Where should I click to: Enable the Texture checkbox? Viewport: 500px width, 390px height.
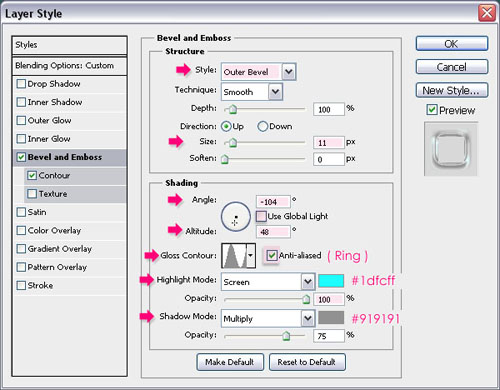(x=32, y=194)
